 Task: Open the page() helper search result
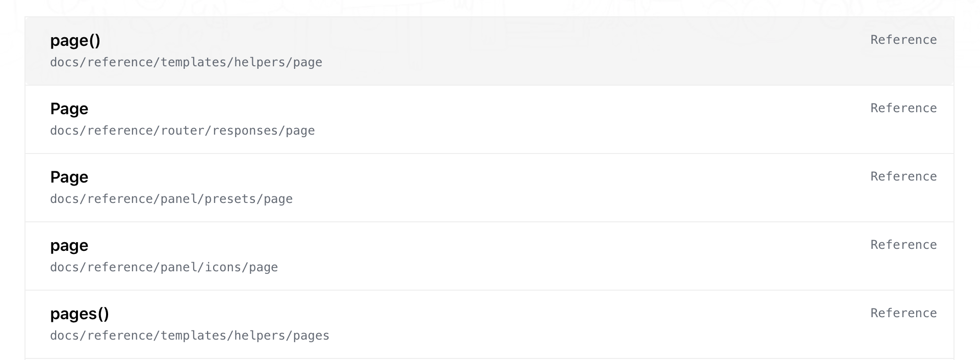[x=75, y=40]
